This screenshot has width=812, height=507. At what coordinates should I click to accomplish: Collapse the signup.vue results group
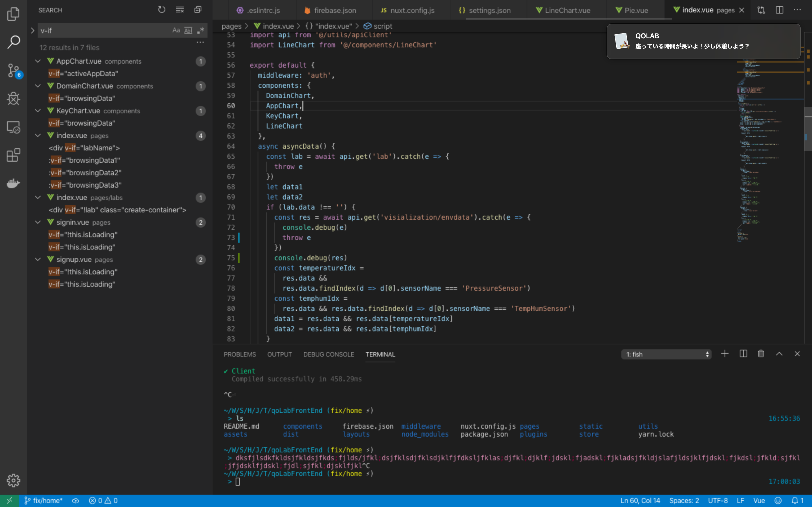pos(37,259)
